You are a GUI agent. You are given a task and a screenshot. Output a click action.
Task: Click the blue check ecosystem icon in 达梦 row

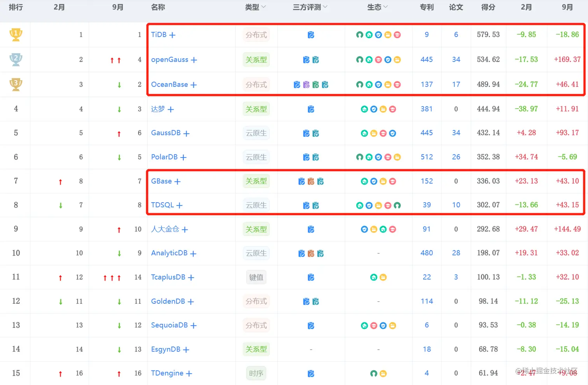point(374,109)
